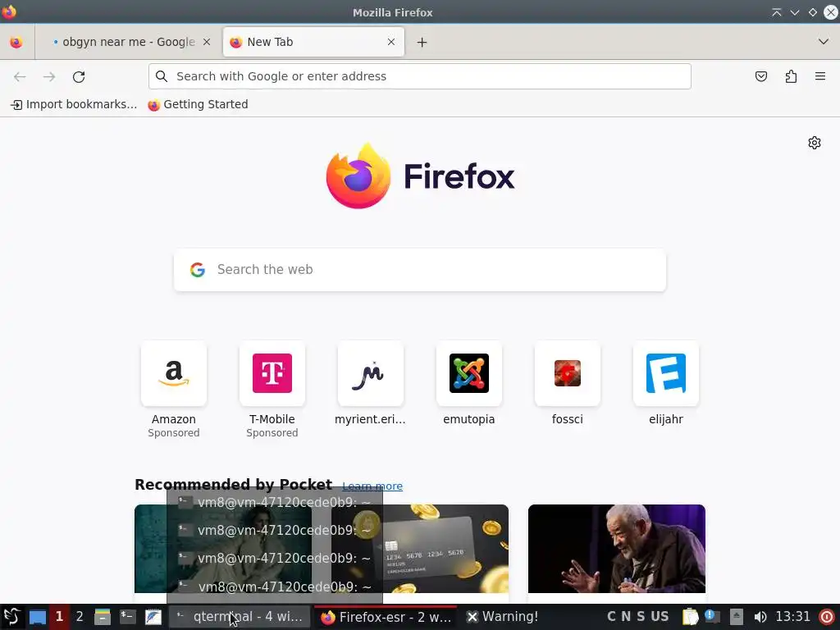Viewport: 840px width, 630px height.
Task: Switch to workspace 2 in the taskbar
Action: [x=80, y=617]
